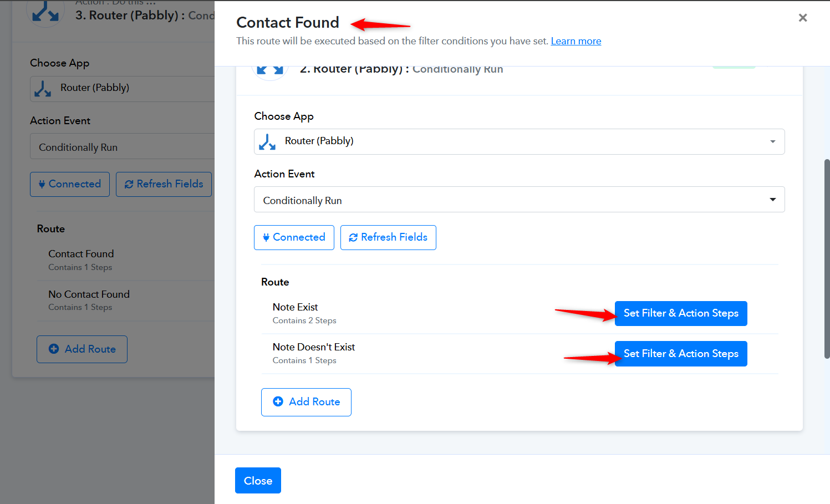Click the Router icon in the panel's Choose App field

(267, 142)
